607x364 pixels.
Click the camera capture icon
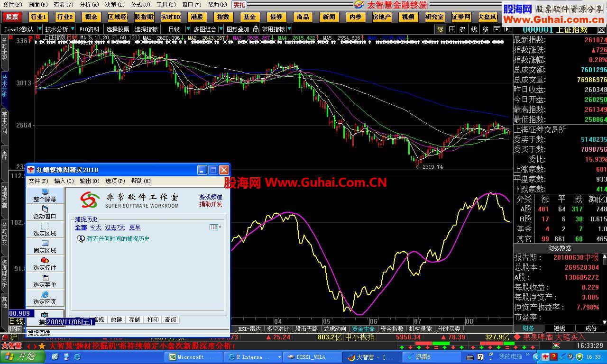[x=45, y=315]
